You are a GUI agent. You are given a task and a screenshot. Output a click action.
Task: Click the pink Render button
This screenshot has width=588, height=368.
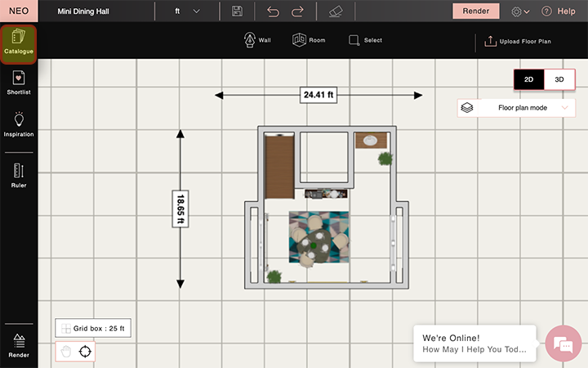pos(475,11)
